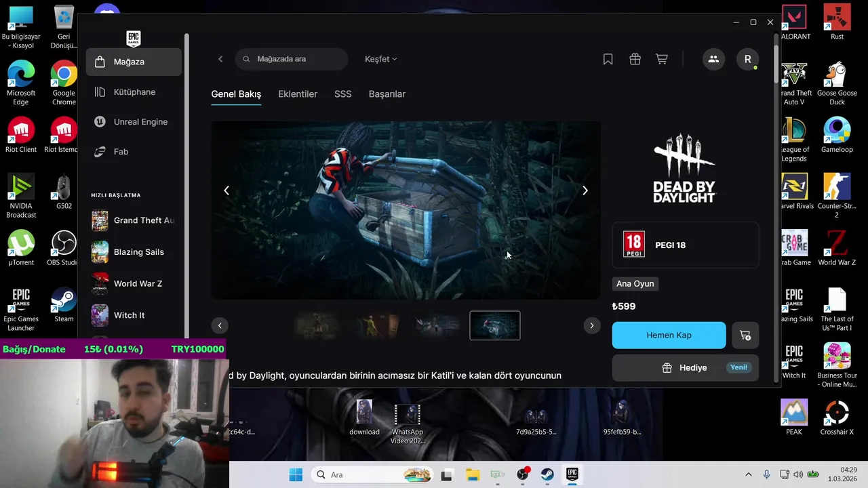Add game to cart icon button

(745, 335)
